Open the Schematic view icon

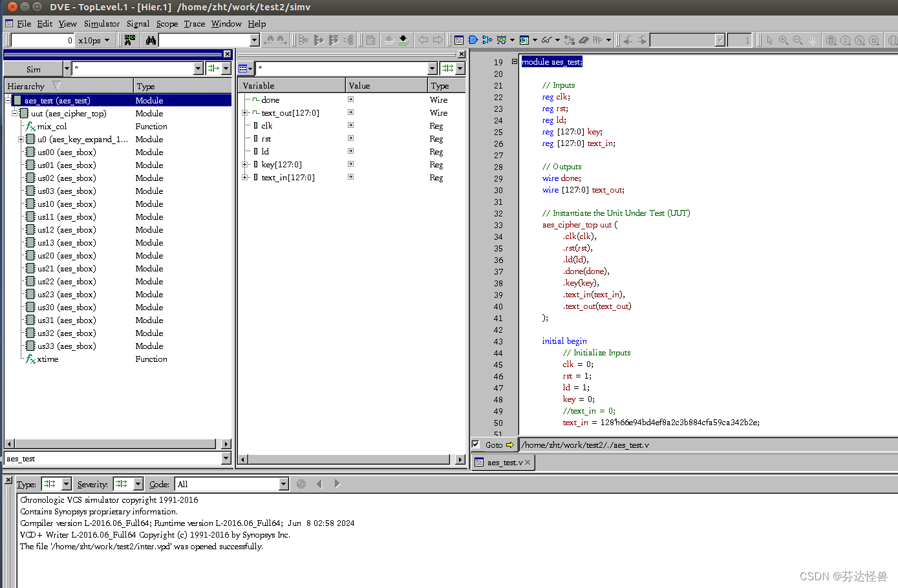pos(473,39)
